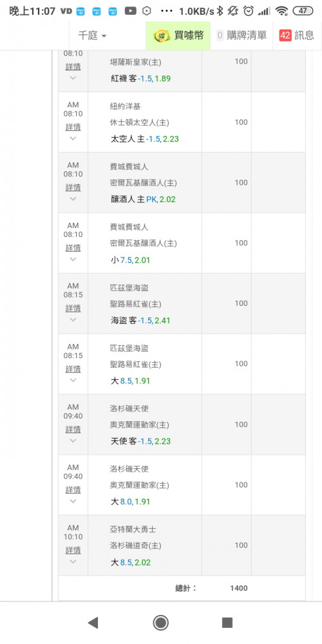The height and width of the screenshot is (644, 322).
Task: Open 詳情 link for 天使 客 09:40 row
Action: [73, 429]
